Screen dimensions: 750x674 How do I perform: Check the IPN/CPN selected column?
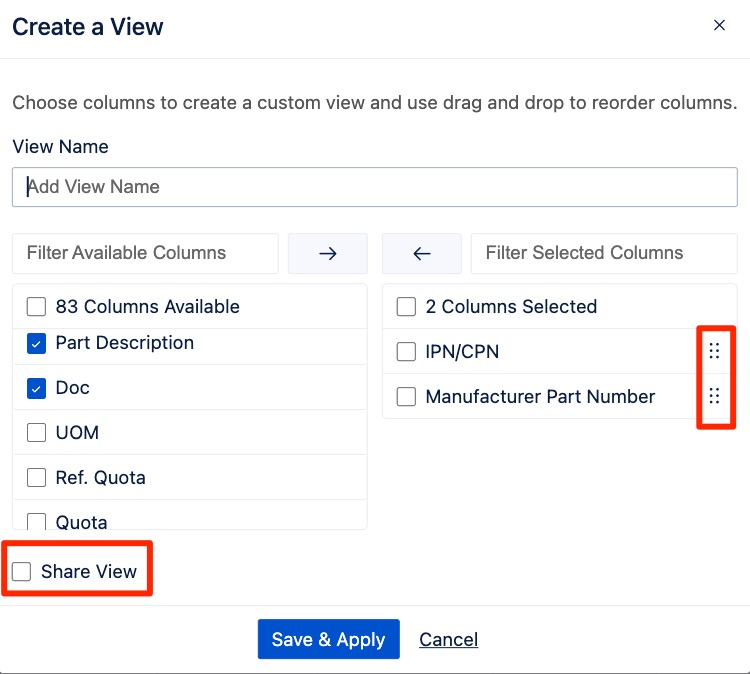coord(406,352)
